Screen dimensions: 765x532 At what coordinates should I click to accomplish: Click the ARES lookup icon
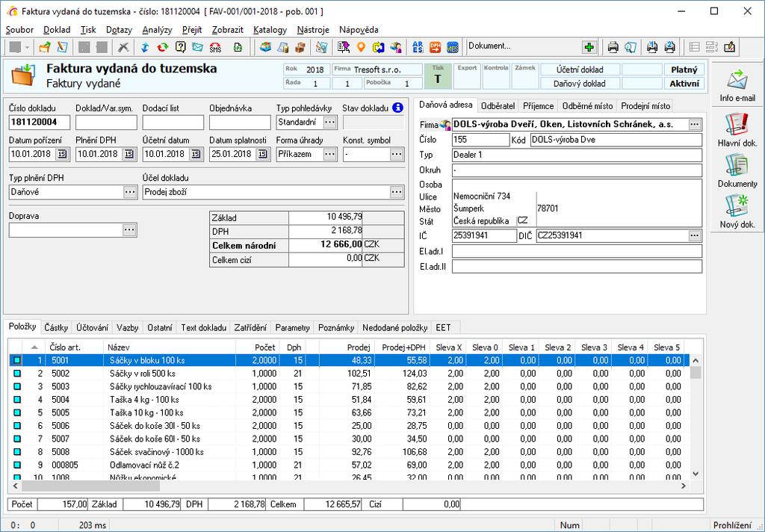tap(418, 47)
